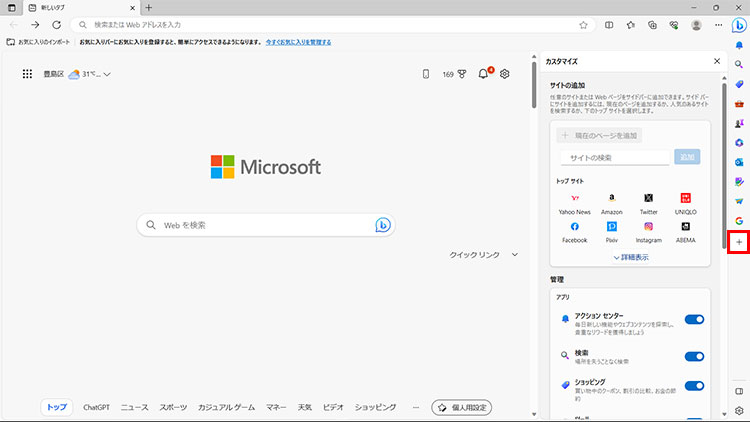The image size is (750, 422).
Task: Turn off the 検索 app toggle
Action: coord(694,354)
